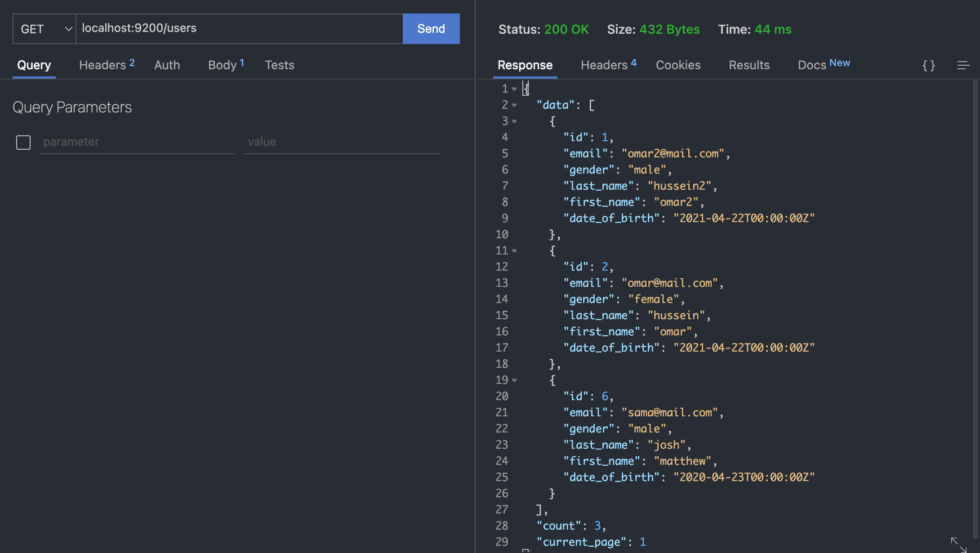The image size is (980, 553).
Task: Collapse the data array on line 2
Action: click(514, 105)
